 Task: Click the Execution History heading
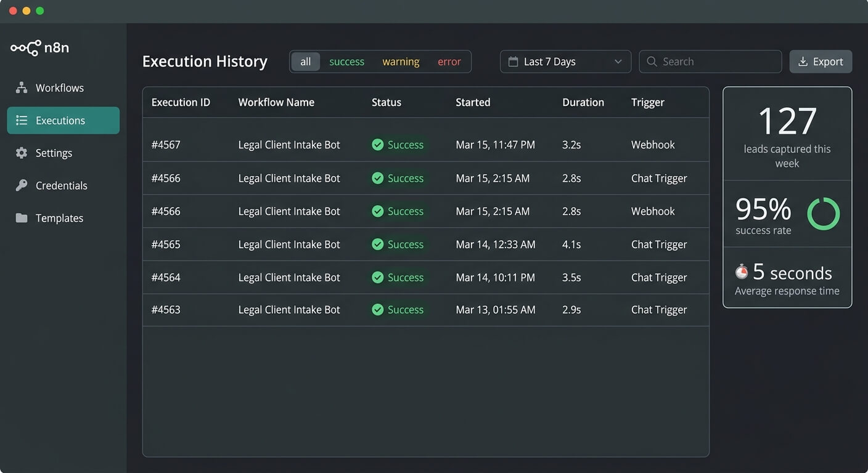click(x=205, y=62)
